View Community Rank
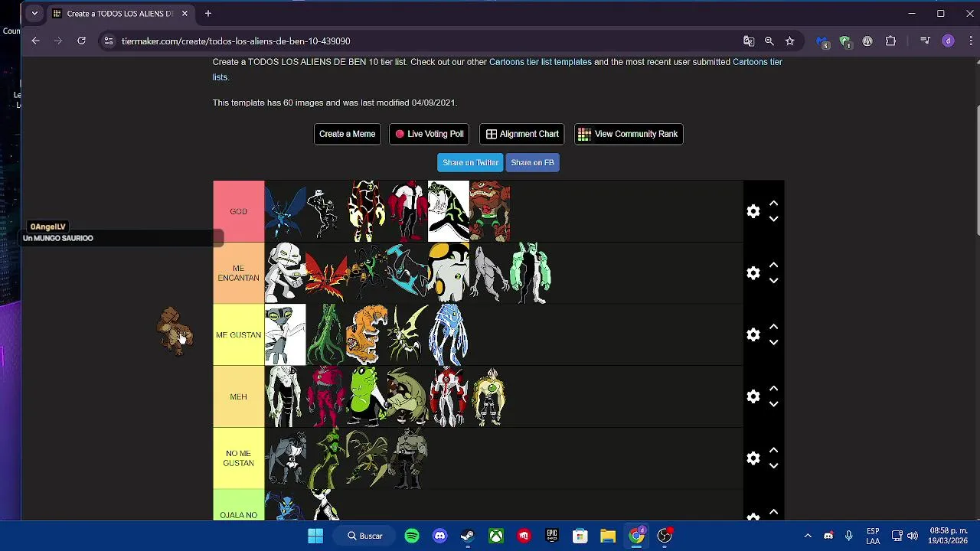 click(x=629, y=134)
